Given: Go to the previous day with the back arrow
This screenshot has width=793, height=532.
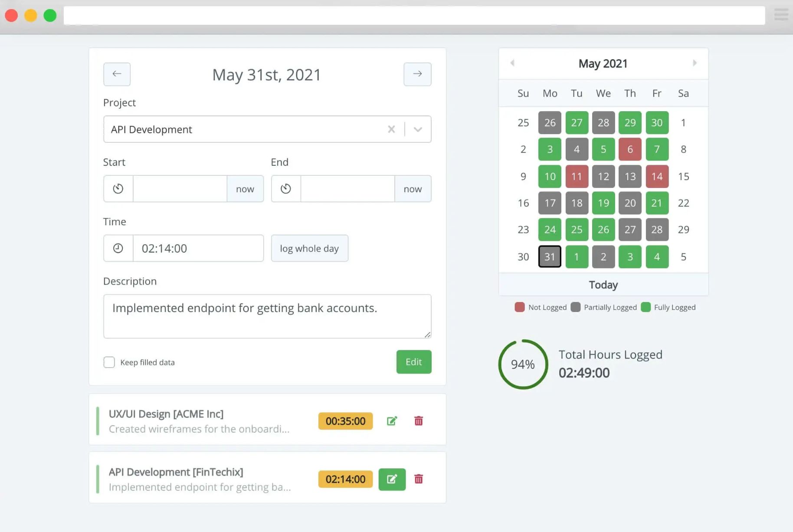Looking at the screenshot, I should [117, 74].
